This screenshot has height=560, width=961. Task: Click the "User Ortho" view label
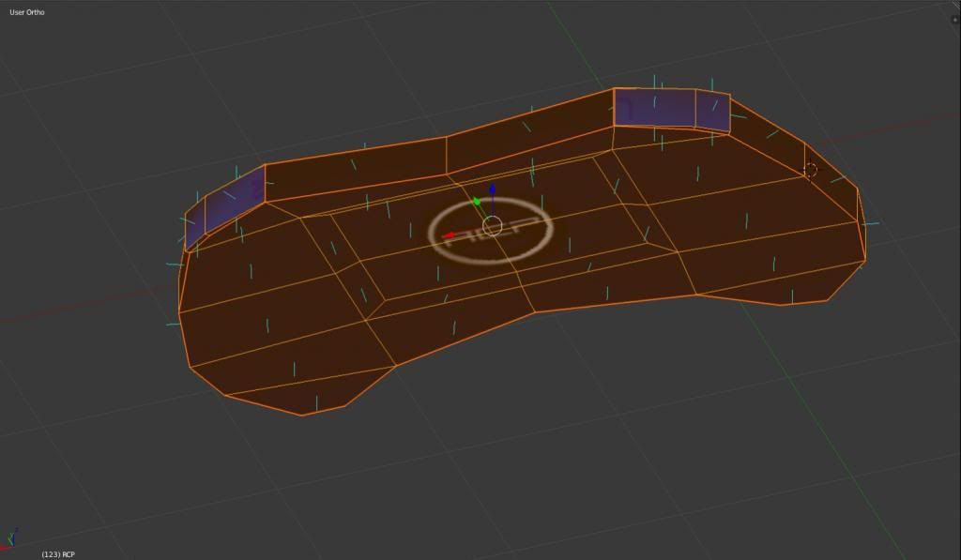27,12
